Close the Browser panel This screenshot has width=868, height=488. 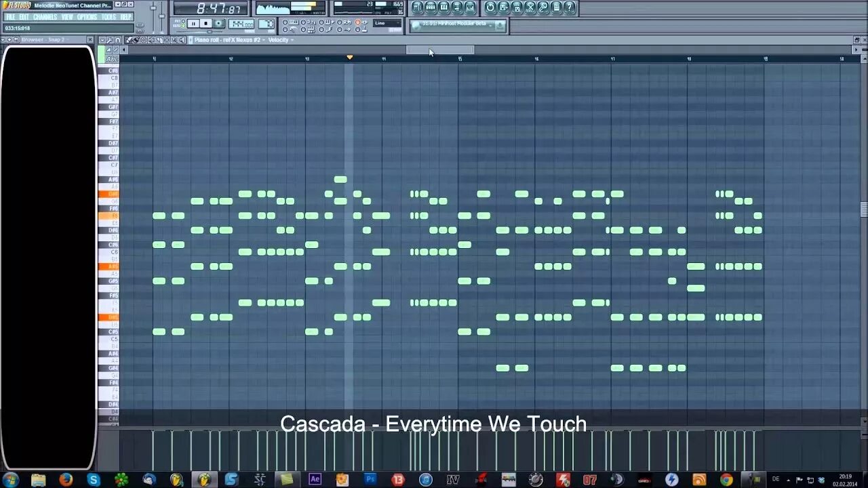pyautogui.click(x=90, y=39)
